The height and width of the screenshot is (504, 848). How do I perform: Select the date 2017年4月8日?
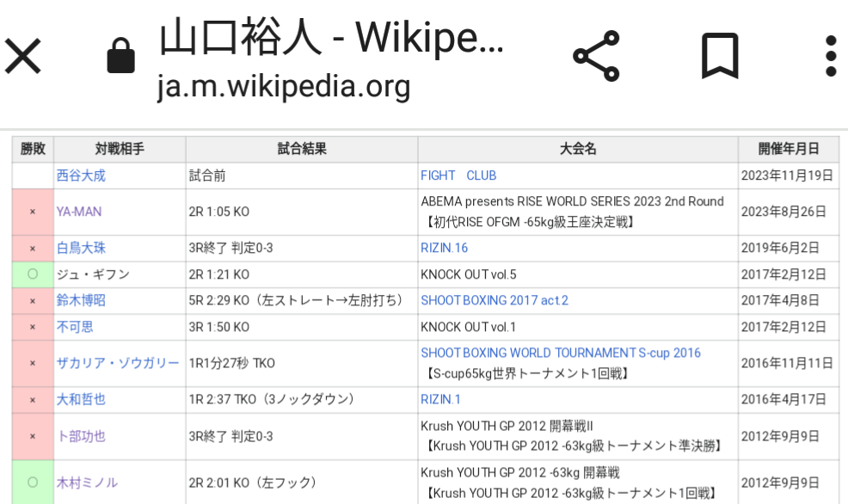point(780,301)
